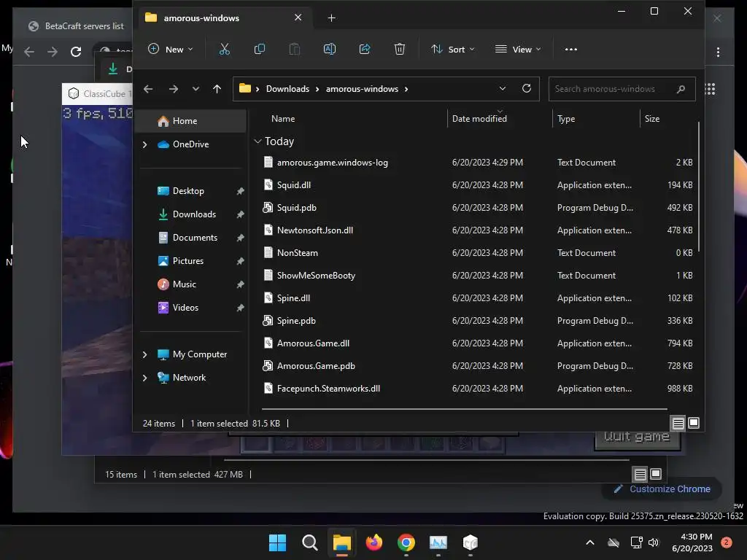Click the Copy icon in toolbar
The width and height of the screenshot is (747, 560).
coord(260,49)
